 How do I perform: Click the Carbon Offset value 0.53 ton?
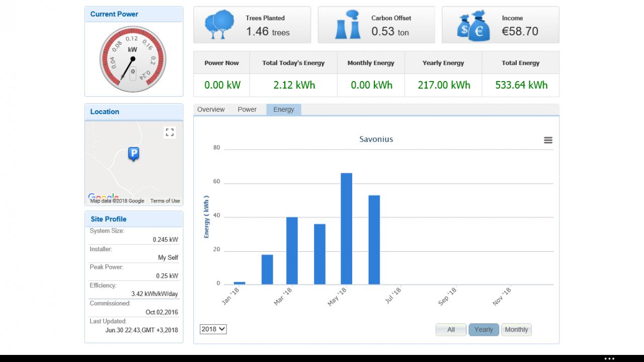(390, 32)
